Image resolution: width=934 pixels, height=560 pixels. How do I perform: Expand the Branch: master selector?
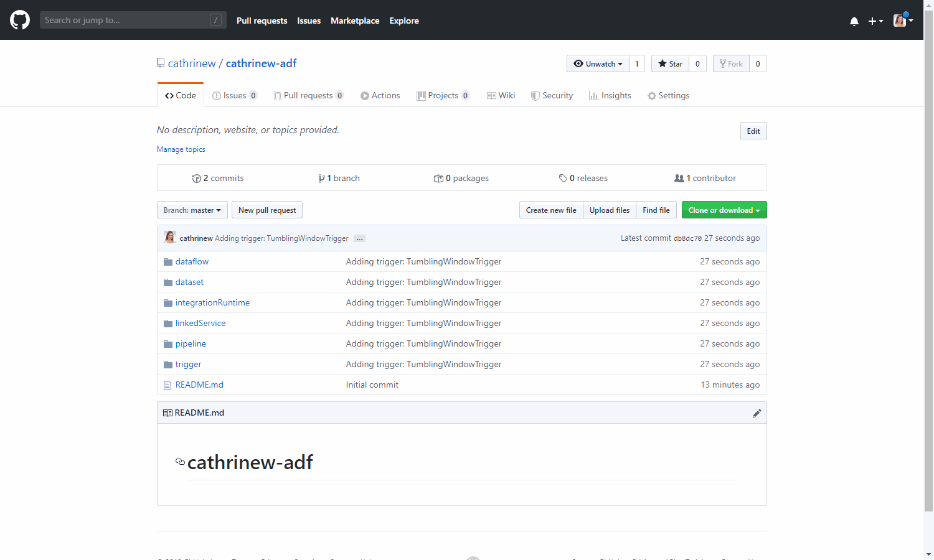pyautogui.click(x=192, y=210)
